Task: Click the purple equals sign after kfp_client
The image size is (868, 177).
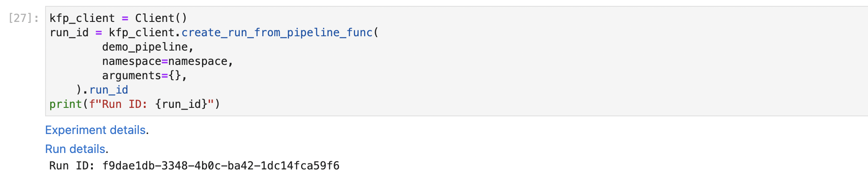Action: click(x=125, y=18)
